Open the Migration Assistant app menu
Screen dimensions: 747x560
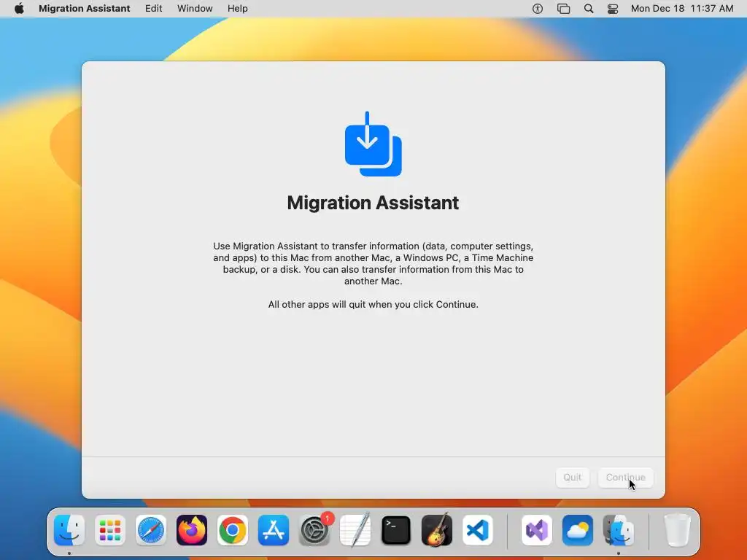[x=85, y=9]
